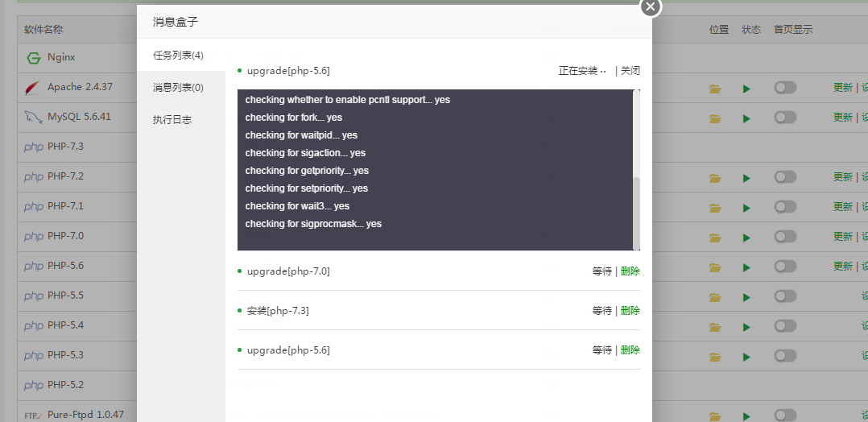Click the PHP-5.2 software name
868x422 pixels.
[x=65, y=385]
